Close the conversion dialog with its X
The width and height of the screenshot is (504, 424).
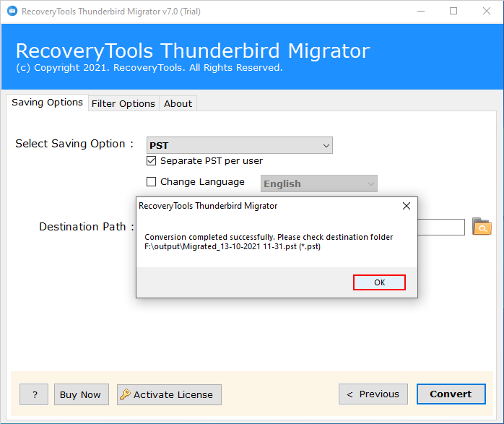(x=407, y=206)
